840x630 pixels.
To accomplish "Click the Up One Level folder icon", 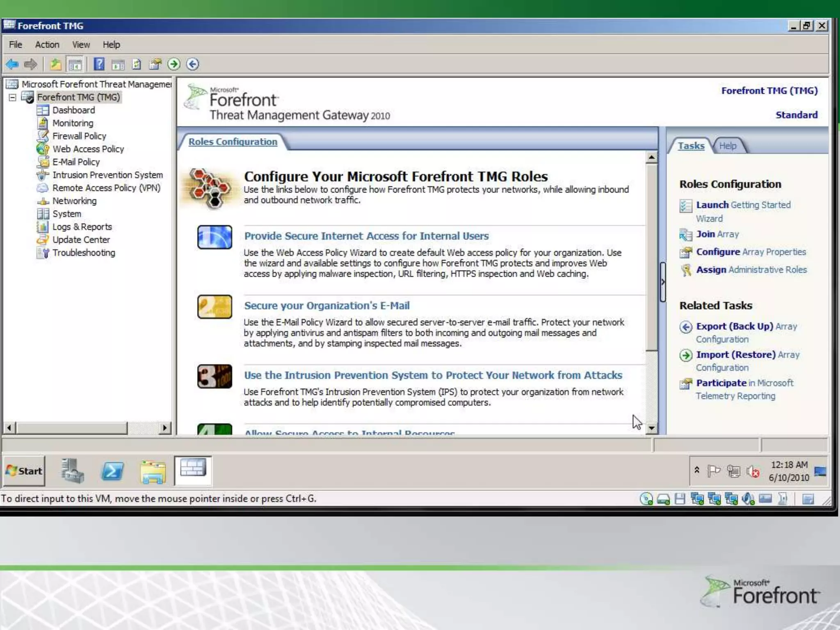I will click(x=55, y=64).
